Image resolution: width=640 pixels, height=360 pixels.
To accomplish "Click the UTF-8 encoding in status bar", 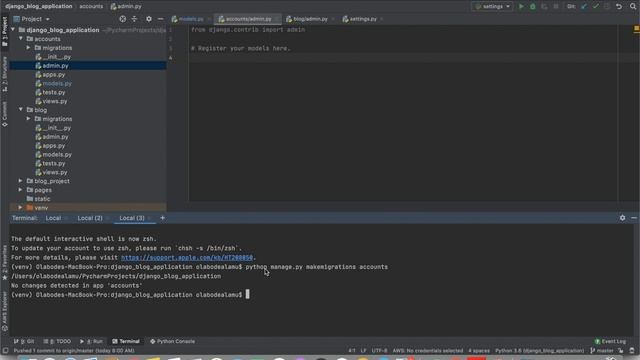I will point(379,351).
